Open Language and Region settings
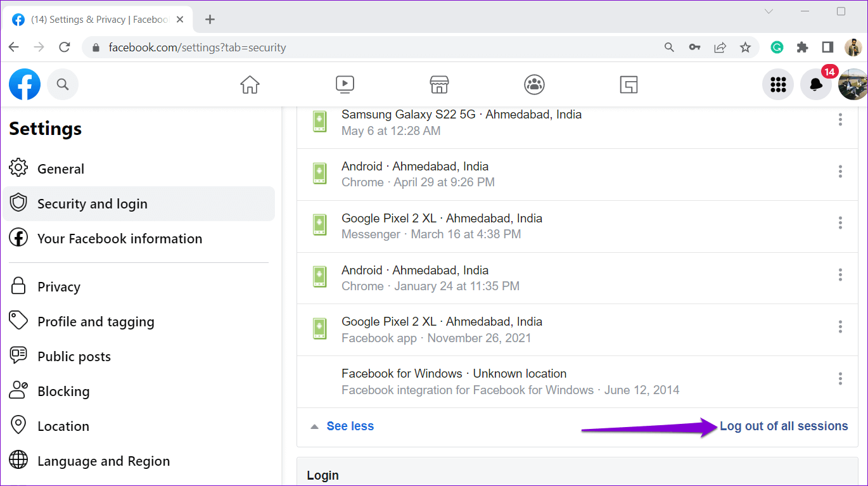Viewport: 868px width, 486px height. 139,461
